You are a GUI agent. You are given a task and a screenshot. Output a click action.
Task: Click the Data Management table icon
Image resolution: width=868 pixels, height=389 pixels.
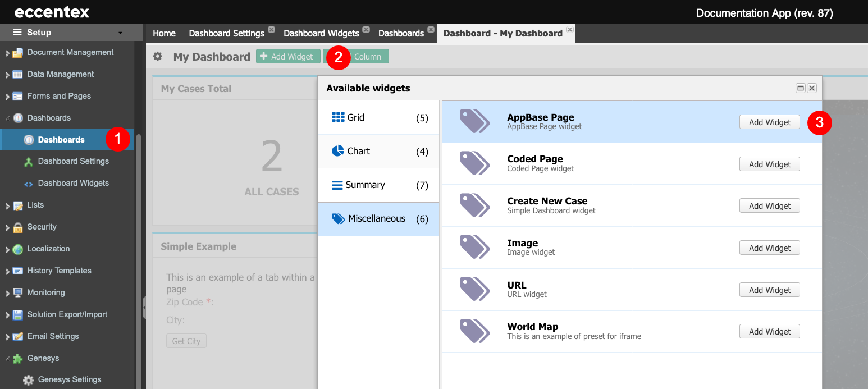point(17,75)
